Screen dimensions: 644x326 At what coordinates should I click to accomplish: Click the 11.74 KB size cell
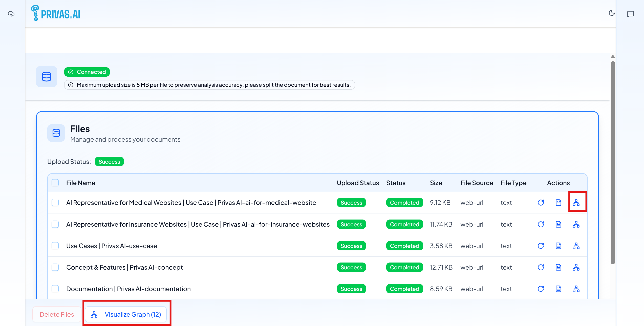[441, 224]
